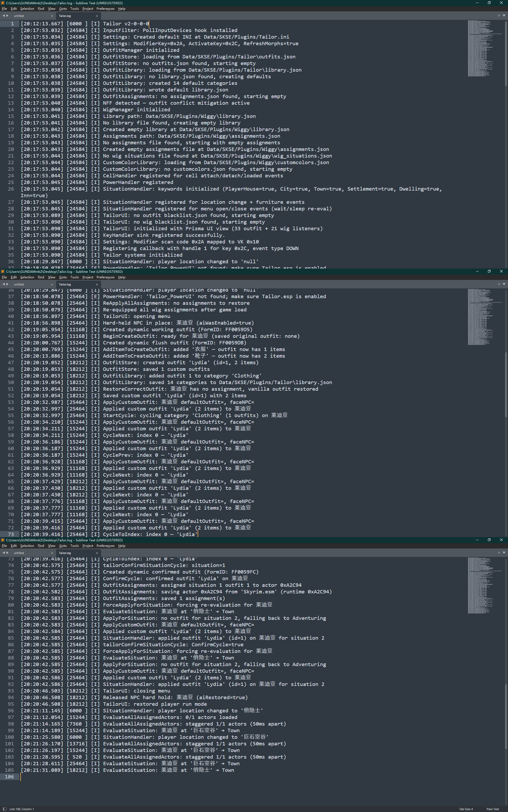Click the Sublime Text logo in the bottom window title bar

click(3, 540)
